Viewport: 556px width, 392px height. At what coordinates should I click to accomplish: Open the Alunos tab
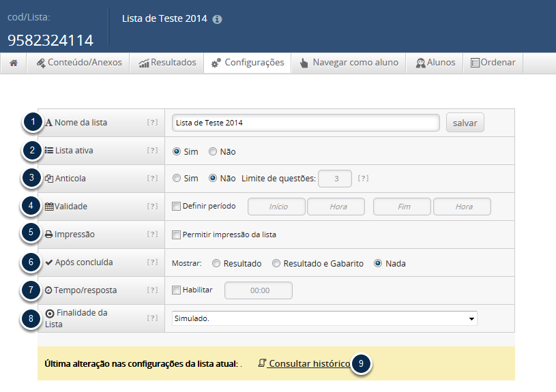pos(435,63)
